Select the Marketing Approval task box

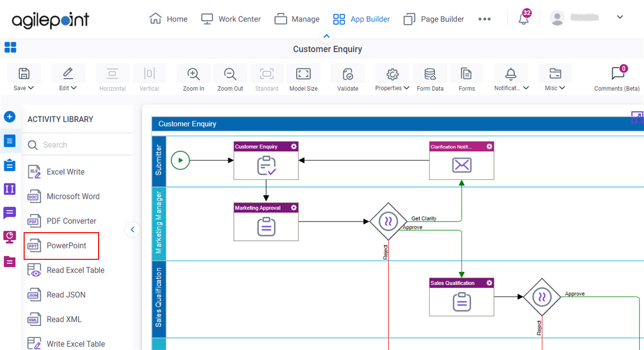pos(266,222)
